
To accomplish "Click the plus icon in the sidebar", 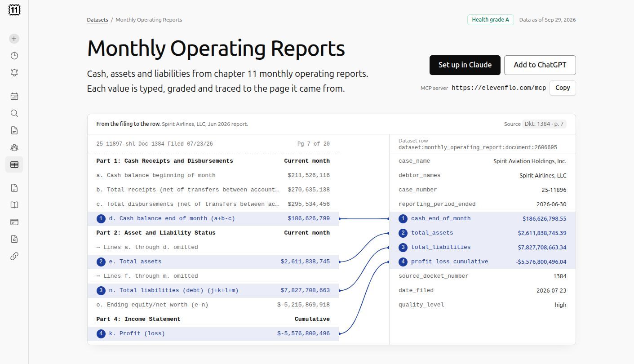I will point(14,39).
